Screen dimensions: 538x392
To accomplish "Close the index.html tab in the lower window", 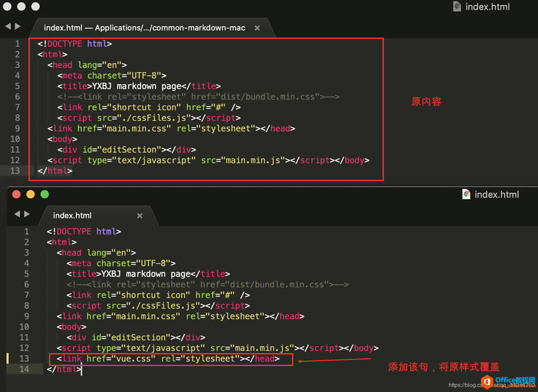I will (140, 215).
